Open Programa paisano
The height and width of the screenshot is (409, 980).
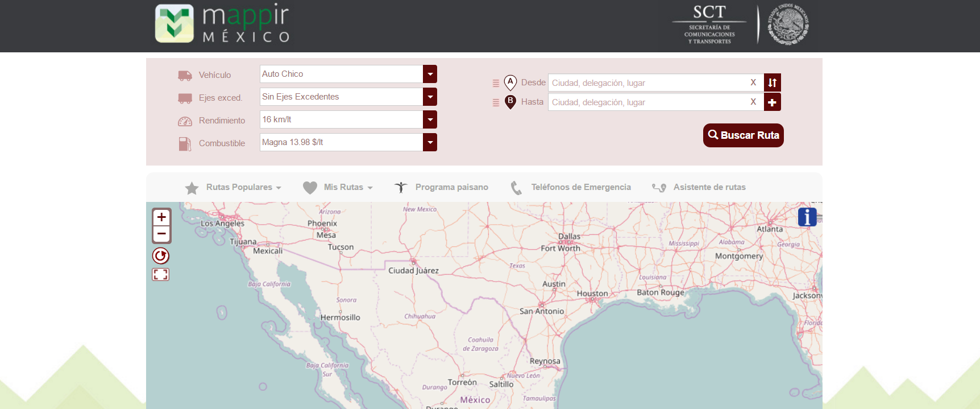(451, 187)
